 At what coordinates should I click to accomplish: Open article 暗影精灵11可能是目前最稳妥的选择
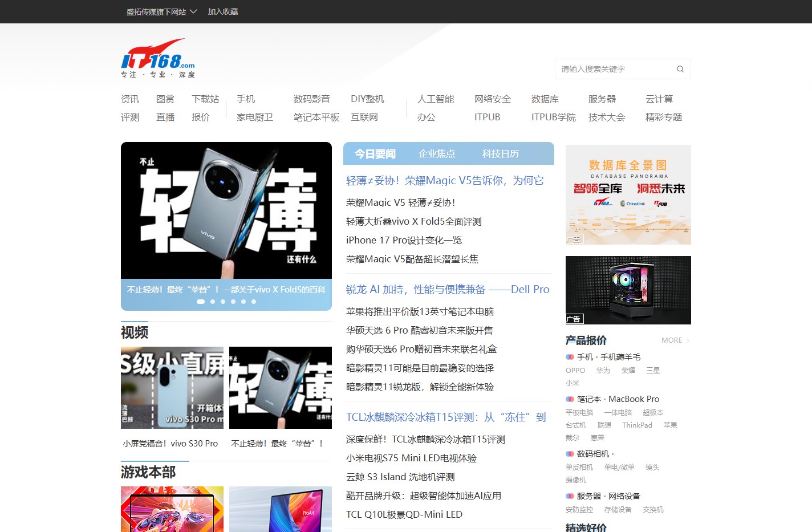(x=420, y=368)
